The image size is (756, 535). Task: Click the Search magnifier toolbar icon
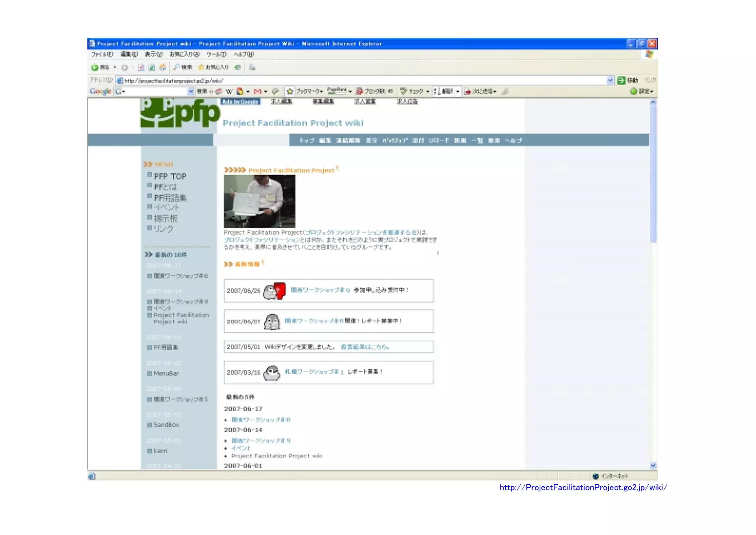pos(177,67)
